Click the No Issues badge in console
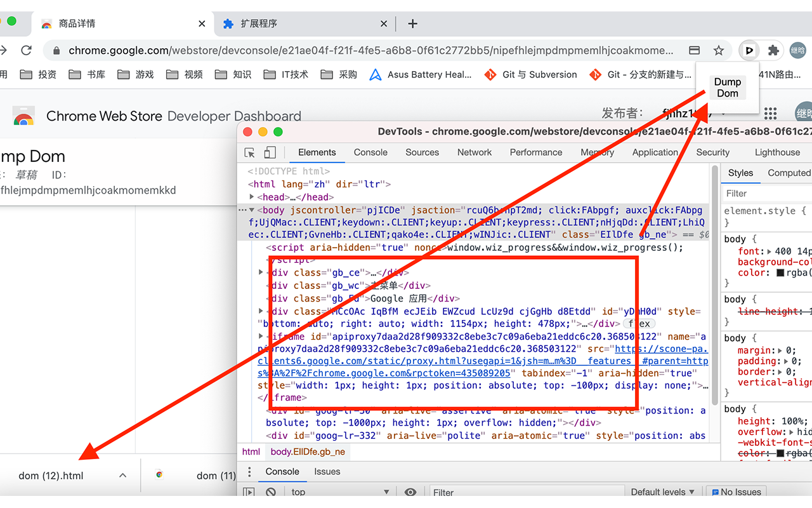This screenshot has width=812, height=508. tap(736, 492)
